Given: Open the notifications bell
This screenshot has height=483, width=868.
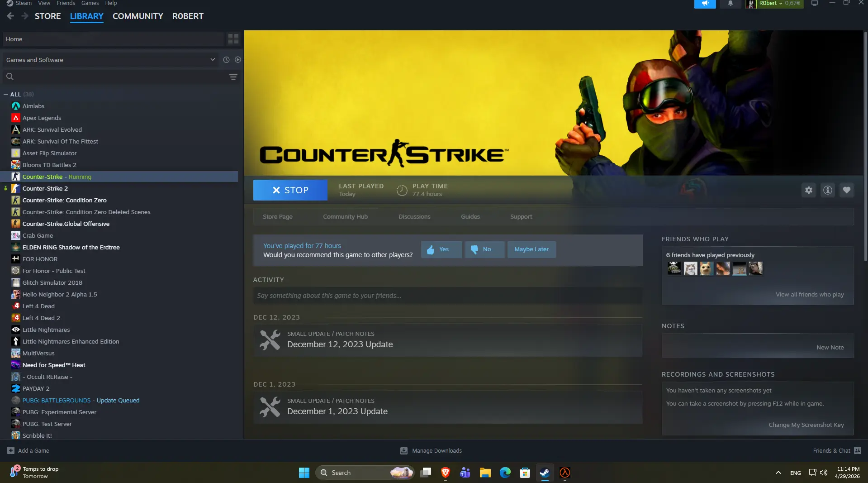Looking at the screenshot, I should coord(730,4).
